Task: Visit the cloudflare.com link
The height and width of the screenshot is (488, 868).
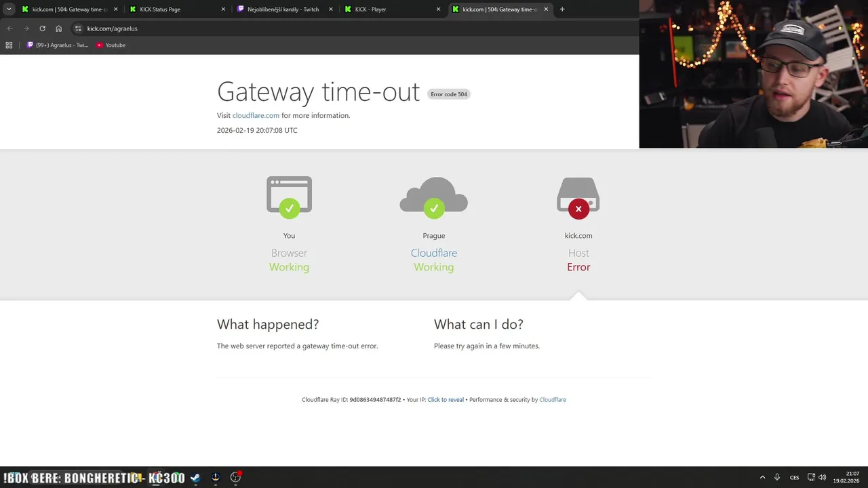Action: coord(256,115)
